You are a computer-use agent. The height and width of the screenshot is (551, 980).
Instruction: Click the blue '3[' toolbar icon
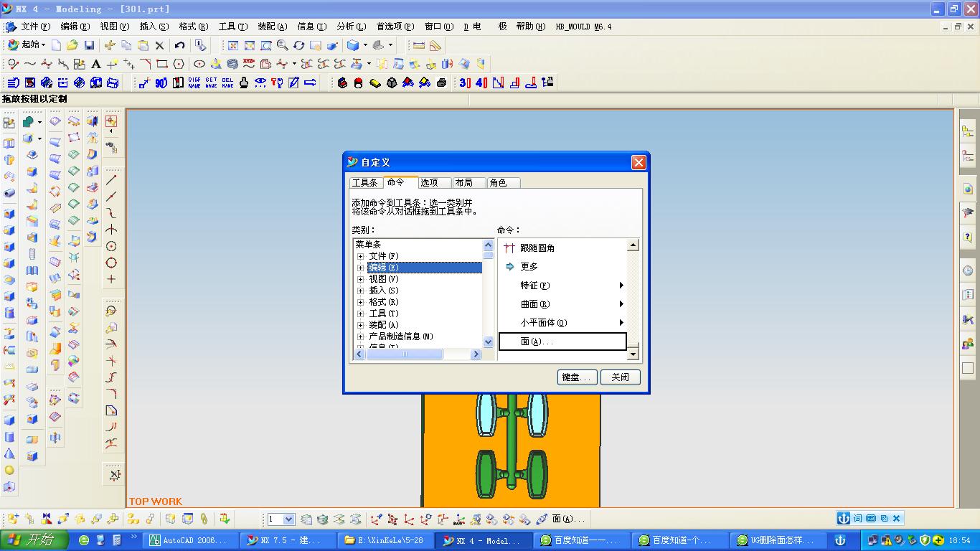point(464,83)
